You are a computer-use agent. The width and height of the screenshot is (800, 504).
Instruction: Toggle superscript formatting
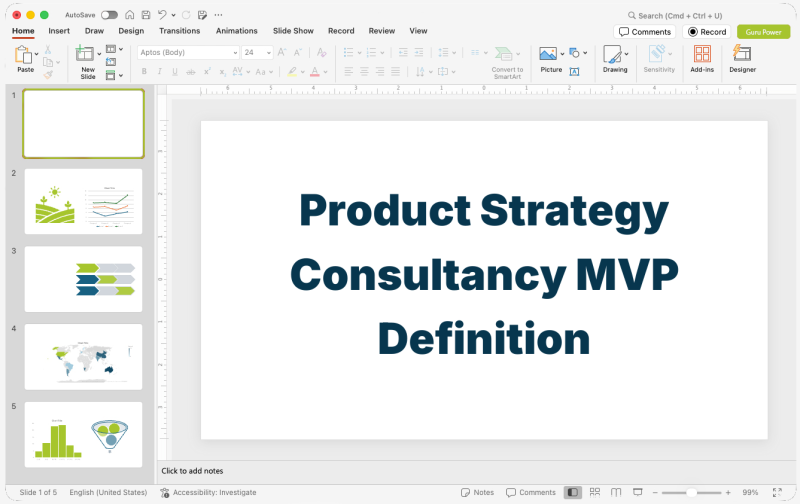point(207,72)
